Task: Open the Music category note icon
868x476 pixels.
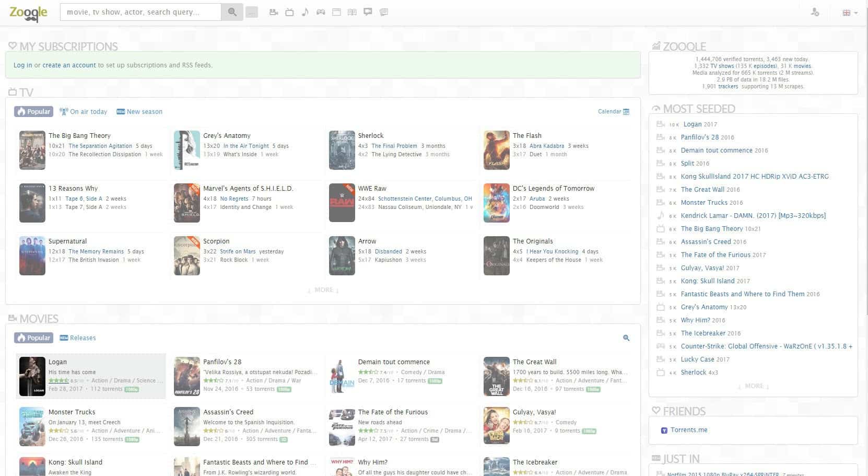Action: (x=305, y=12)
